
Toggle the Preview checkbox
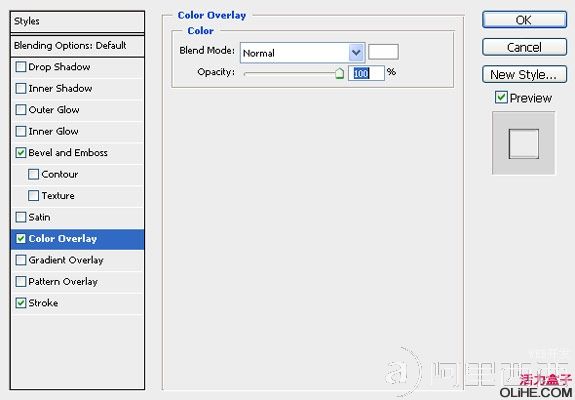coord(501,98)
